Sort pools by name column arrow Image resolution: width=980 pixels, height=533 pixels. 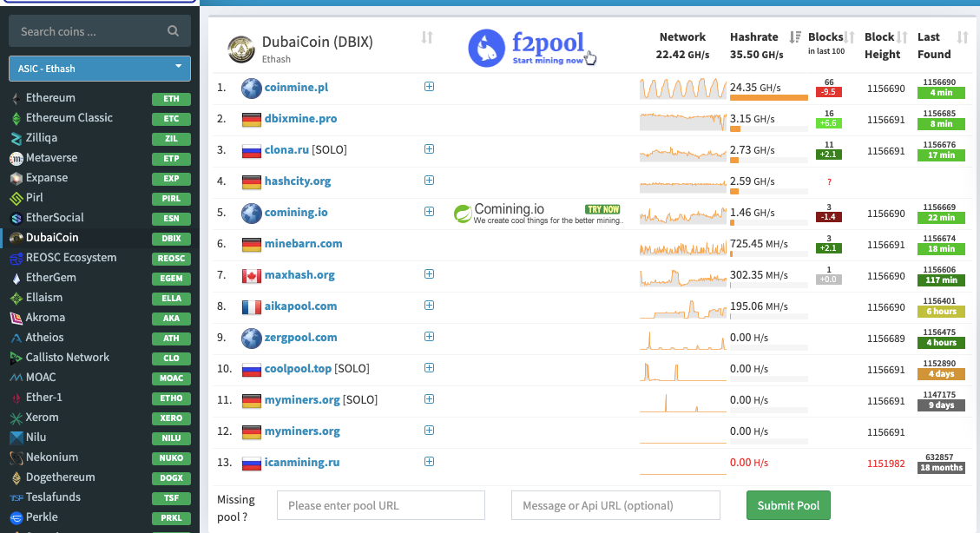[427, 37]
